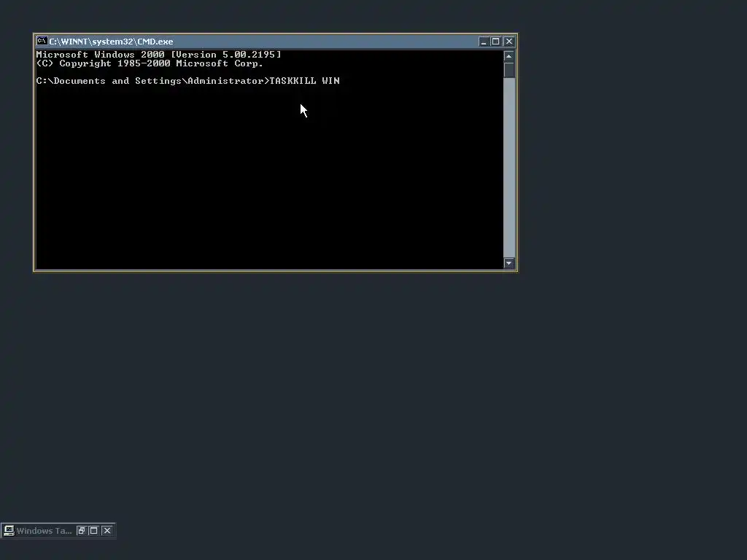Click the CMD vertical scrollbar thumb
Viewport: 747px width, 560px height.
click(x=508, y=70)
